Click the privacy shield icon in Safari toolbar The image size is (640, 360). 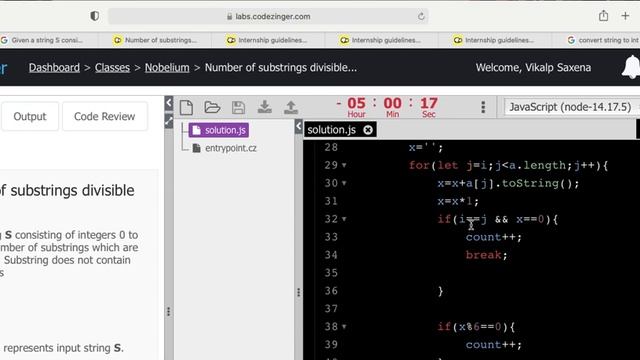(95, 16)
